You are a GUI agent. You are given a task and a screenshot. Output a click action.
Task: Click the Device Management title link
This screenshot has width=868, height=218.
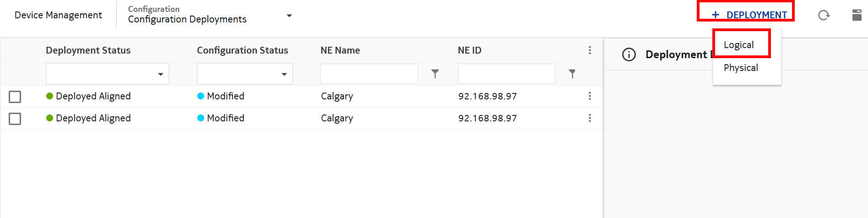click(x=58, y=15)
